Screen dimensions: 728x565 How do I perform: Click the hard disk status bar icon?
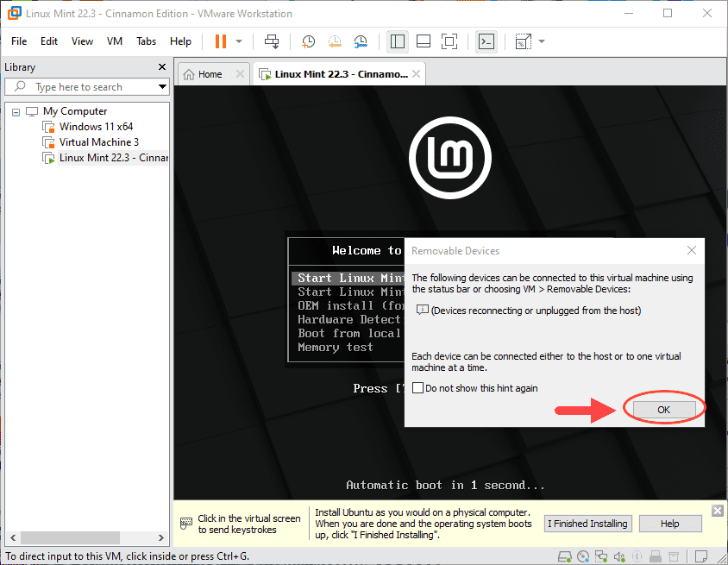pyautogui.click(x=565, y=556)
